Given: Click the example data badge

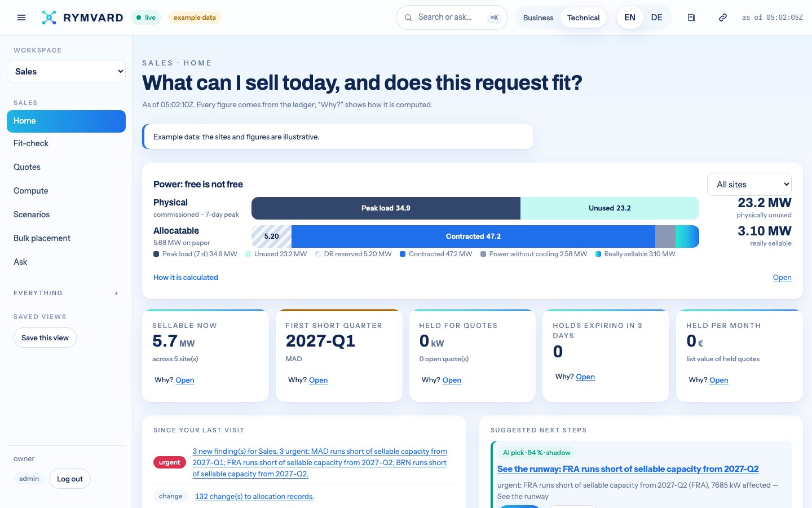Looking at the screenshot, I should (195, 17).
